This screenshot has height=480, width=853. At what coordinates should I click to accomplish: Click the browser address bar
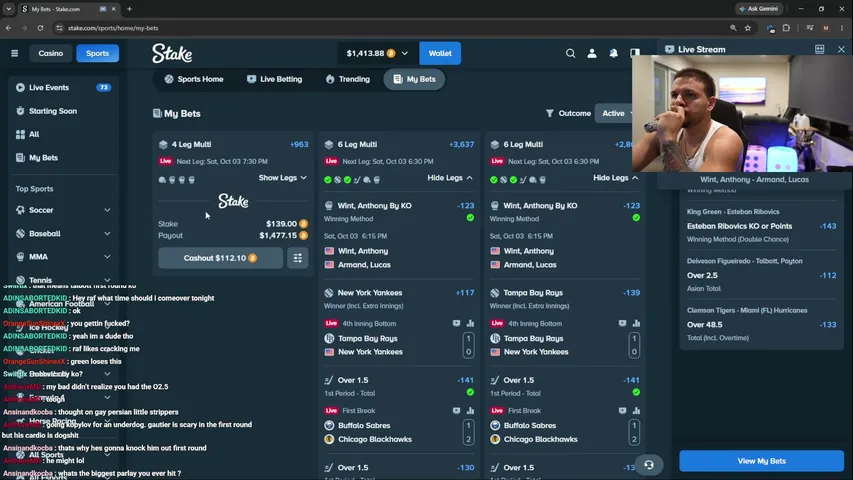(392, 28)
